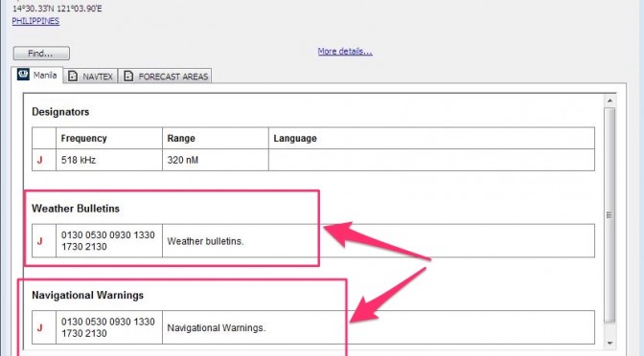Click the FORECAST AREAS tab document icon

tap(128, 76)
